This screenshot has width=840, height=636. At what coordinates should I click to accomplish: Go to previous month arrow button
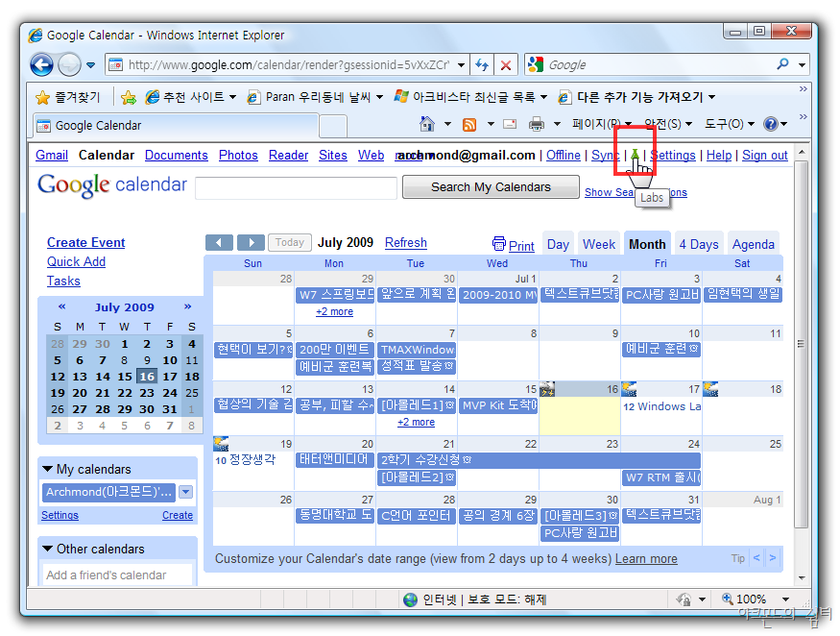point(219,243)
